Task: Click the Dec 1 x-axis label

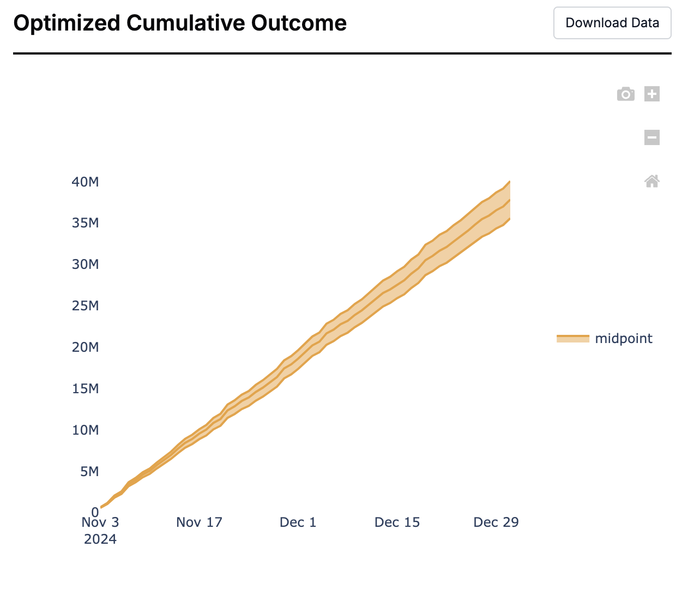Action: tap(298, 522)
